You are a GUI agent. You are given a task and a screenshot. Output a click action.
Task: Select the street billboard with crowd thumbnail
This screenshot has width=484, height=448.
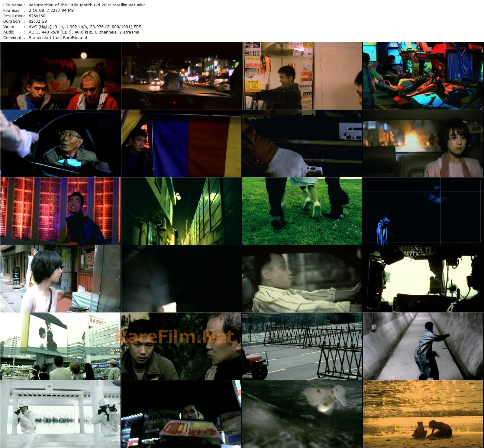click(x=60, y=346)
